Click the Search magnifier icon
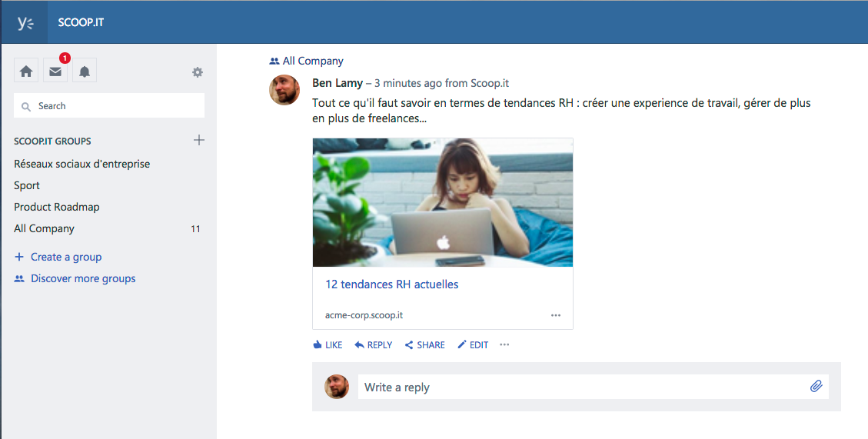The height and width of the screenshot is (439, 868). tap(26, 106)
